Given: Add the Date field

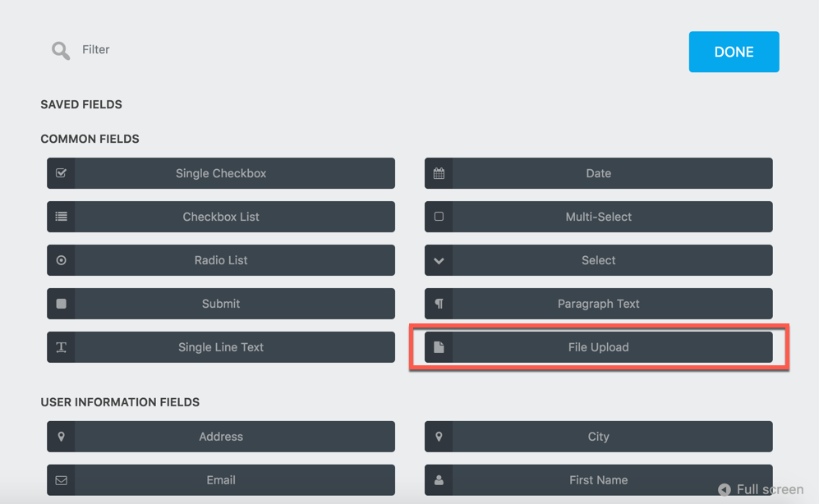Looking at the screenshot, I should [598, 173].
